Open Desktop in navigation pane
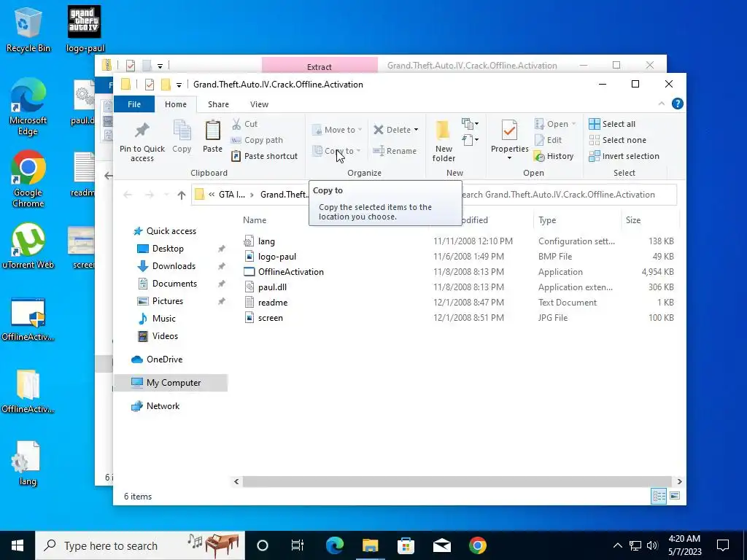747x560 pixels. click(167, 249)
